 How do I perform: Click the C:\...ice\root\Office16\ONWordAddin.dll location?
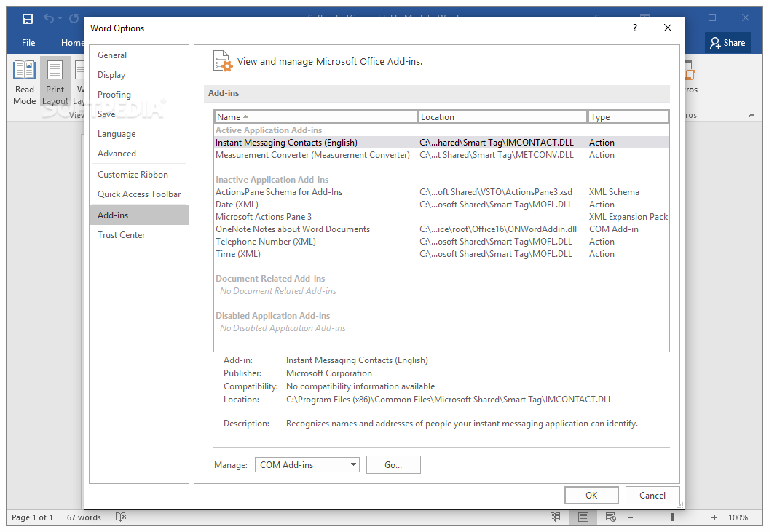pos(498,229)
